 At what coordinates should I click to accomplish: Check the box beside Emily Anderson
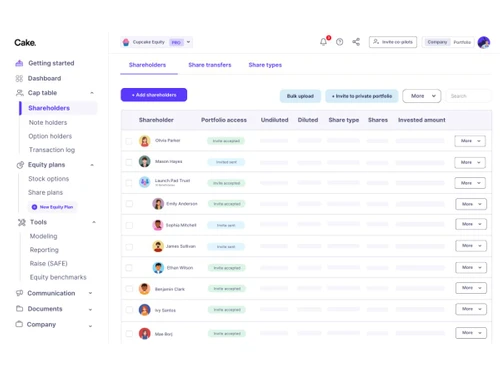coord(129,204)
